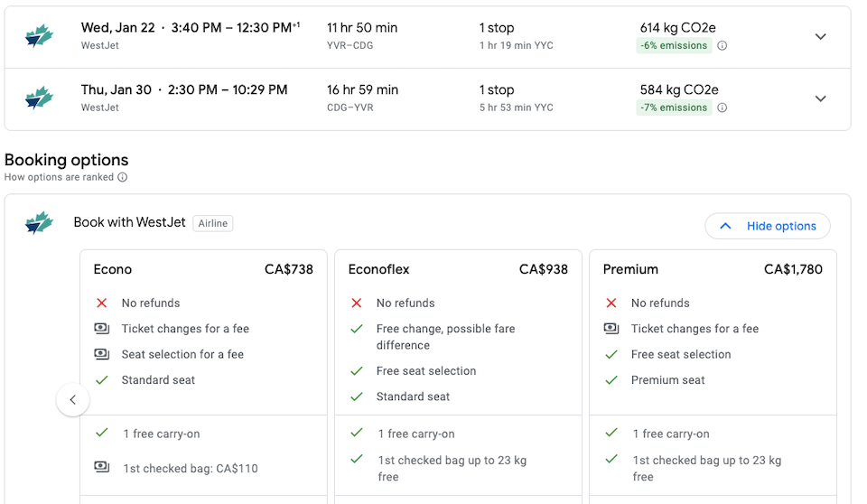Click WestJet logo on Jan 30 flight
This screenshot has height=504, width=867.
coord(39,98)
